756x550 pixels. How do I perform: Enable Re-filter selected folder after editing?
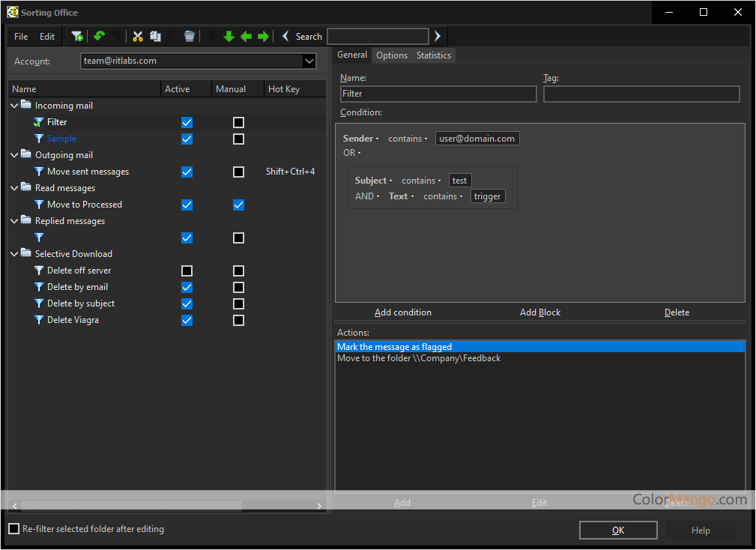13,529
